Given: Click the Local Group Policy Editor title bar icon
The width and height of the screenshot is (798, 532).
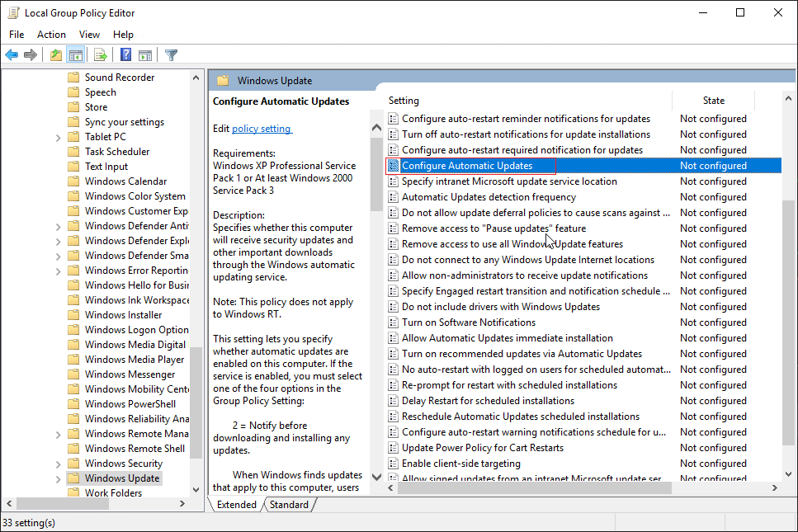Looking at the screenshot, I should pos(14,12).
